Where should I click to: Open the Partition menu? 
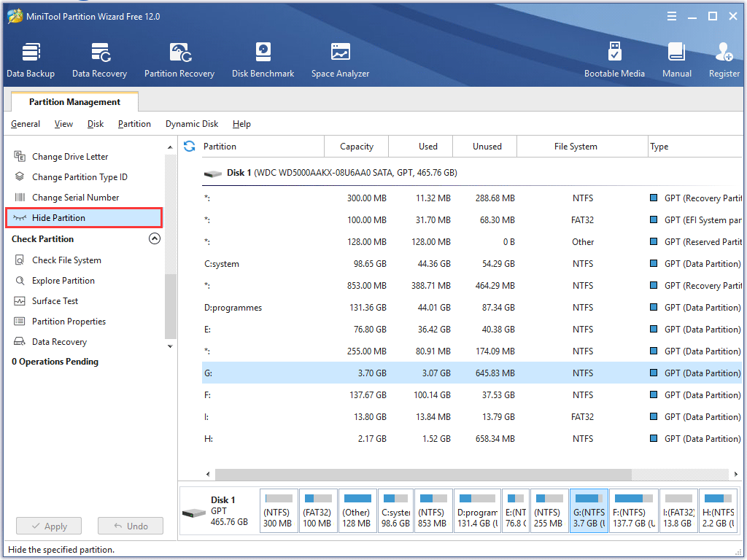tap(134, 124)
